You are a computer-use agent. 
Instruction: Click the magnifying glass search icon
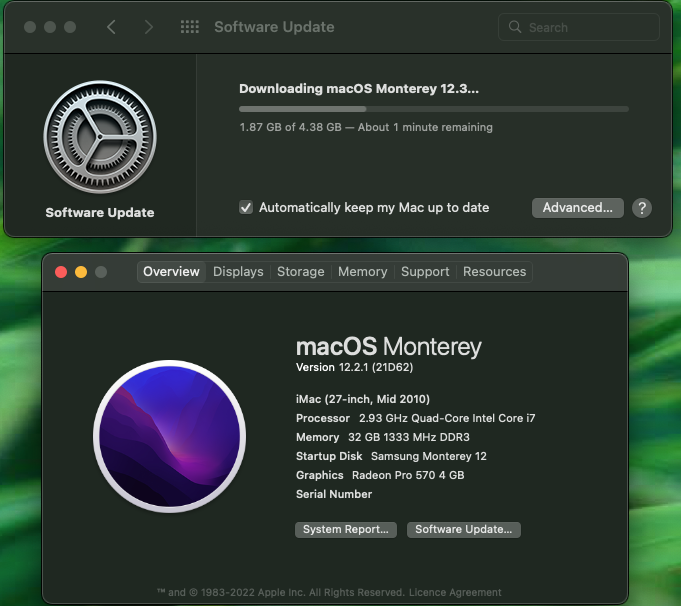pos(515,27)
